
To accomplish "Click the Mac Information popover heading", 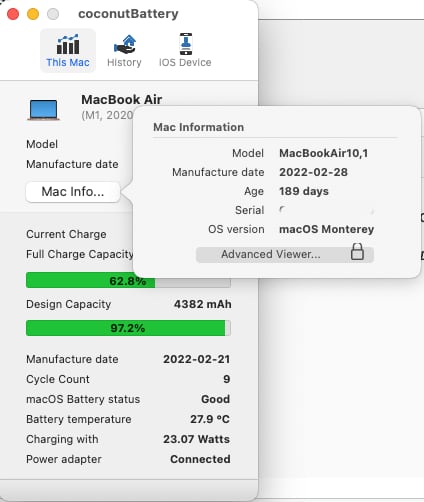I will pyautogui.click(x=199, y=127).
